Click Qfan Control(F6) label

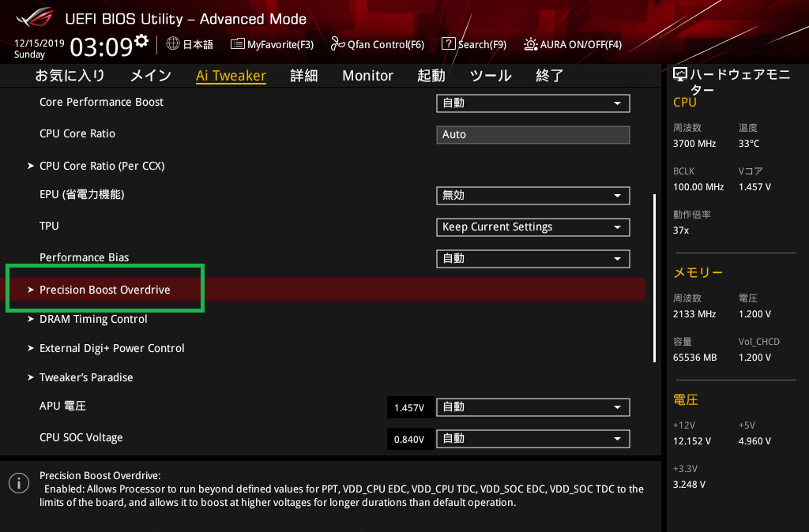point(386,44)
